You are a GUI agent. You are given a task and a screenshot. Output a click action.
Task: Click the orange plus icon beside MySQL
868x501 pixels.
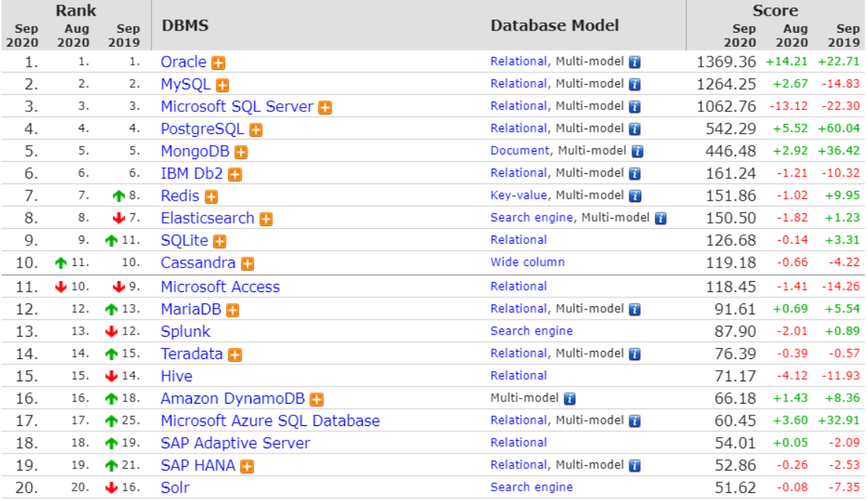[x=222, y=85]
